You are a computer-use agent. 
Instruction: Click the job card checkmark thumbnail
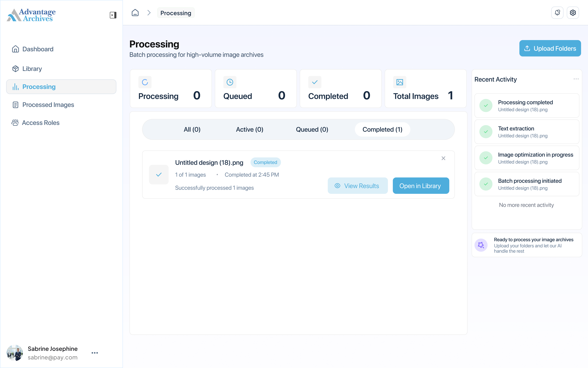coord(159,175)
